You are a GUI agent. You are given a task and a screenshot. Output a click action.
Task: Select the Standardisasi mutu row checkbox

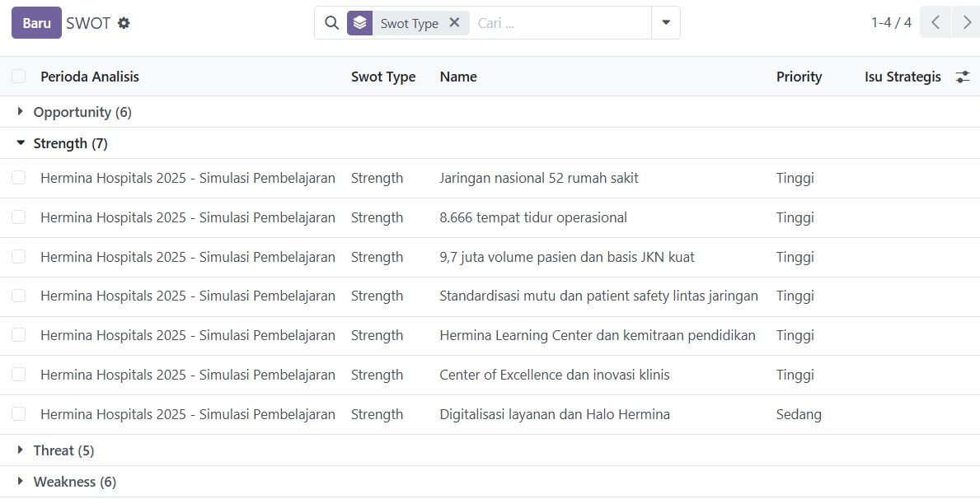click(19, 296)
